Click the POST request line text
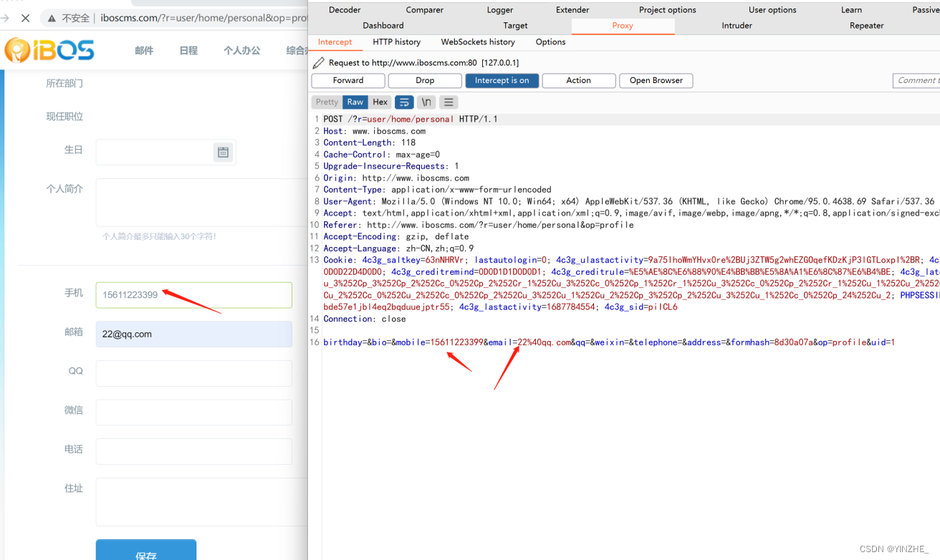Viewport: 940px width, 560px height. [x=411, y=120]
